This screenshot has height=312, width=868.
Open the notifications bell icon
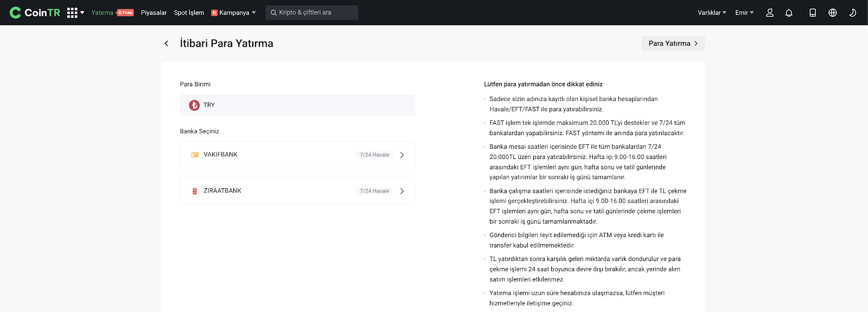(x=789, y=12)
